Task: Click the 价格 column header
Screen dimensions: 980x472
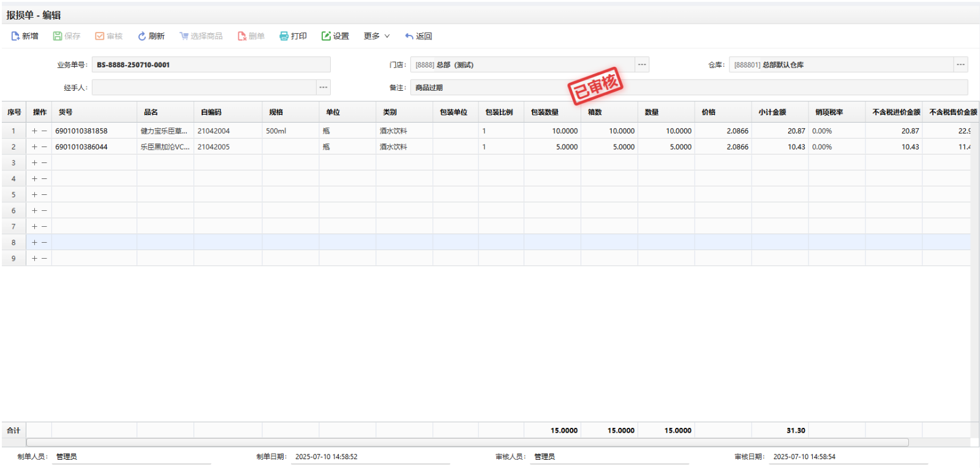Action: [723, 112]
